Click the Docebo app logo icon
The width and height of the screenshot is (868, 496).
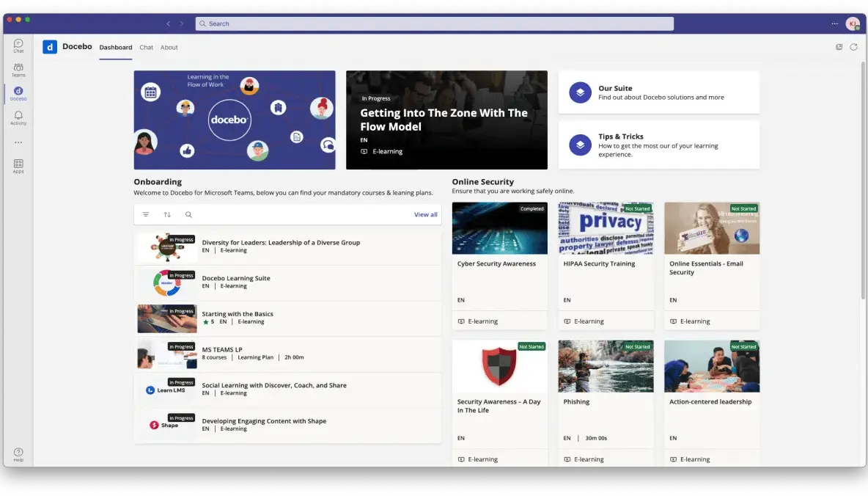(x=50, y=47)
